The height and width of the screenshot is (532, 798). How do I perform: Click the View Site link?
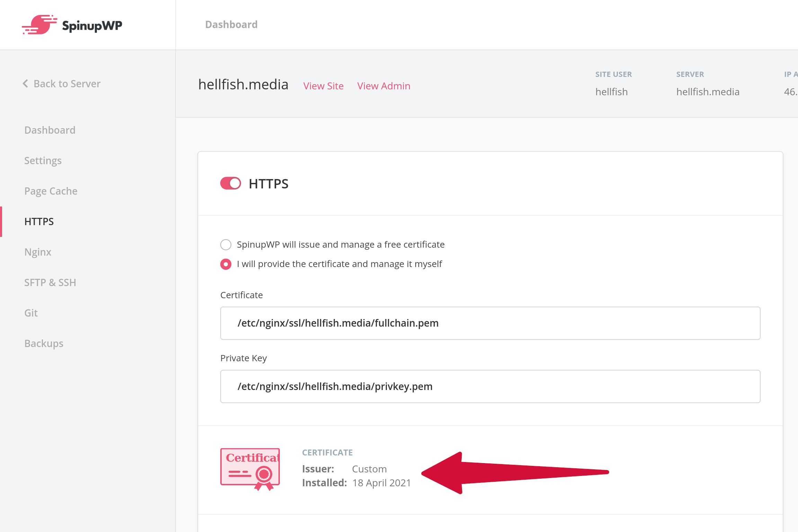click(323, 86)
